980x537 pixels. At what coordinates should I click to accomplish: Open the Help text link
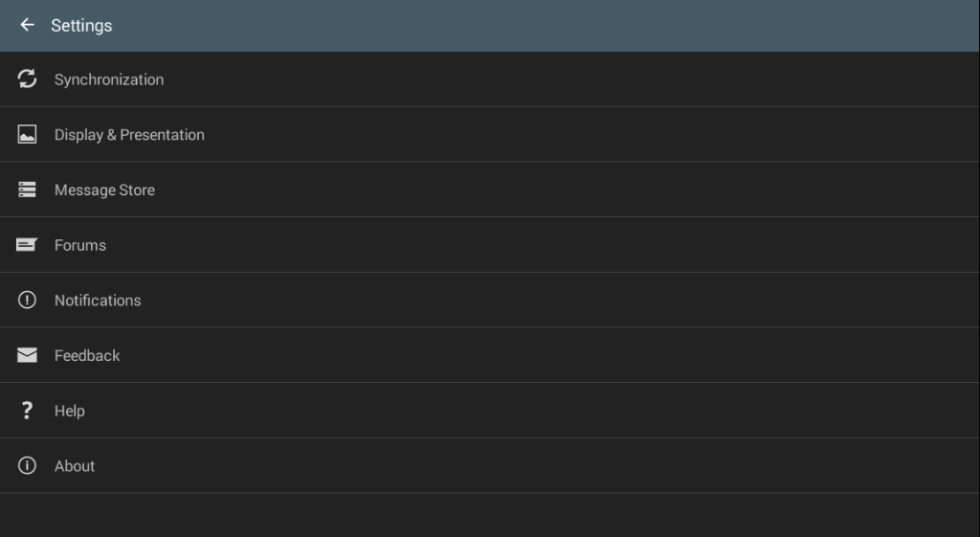(70, 411)
